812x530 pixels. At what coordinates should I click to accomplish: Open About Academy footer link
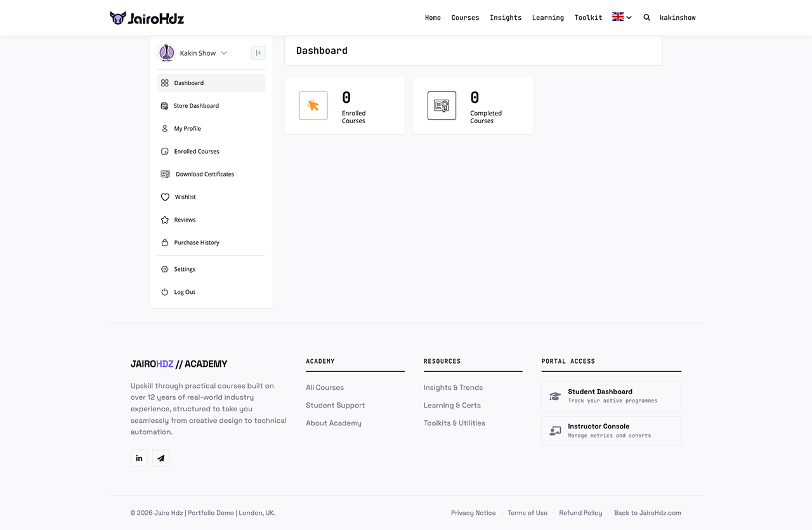[x=334, y=423]
